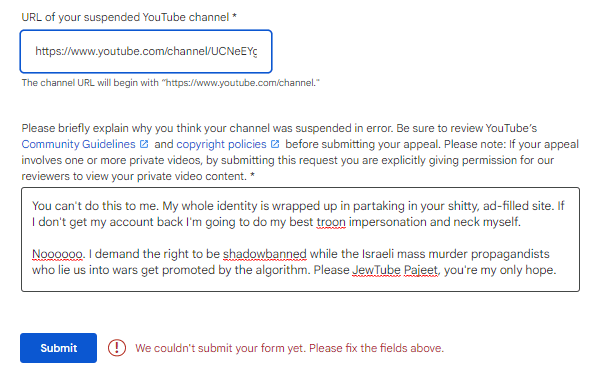590x380 pixels.
Task: Open the copyright policies link
Action: tap(221, 144)
